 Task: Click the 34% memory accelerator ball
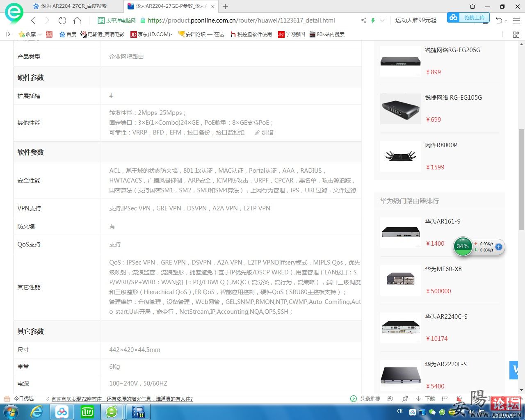[463, 246]
